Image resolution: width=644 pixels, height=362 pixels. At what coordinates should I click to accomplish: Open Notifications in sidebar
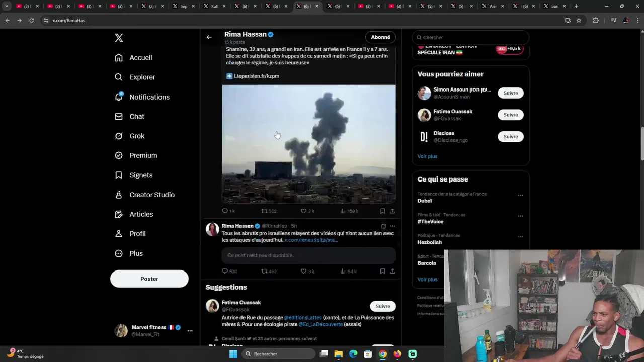point(142,97)
